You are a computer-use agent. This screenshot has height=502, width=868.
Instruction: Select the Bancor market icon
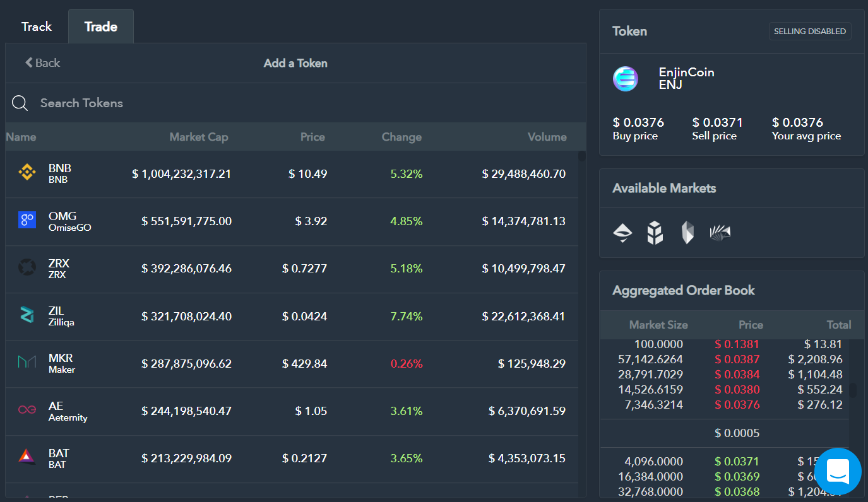[655, 233]
